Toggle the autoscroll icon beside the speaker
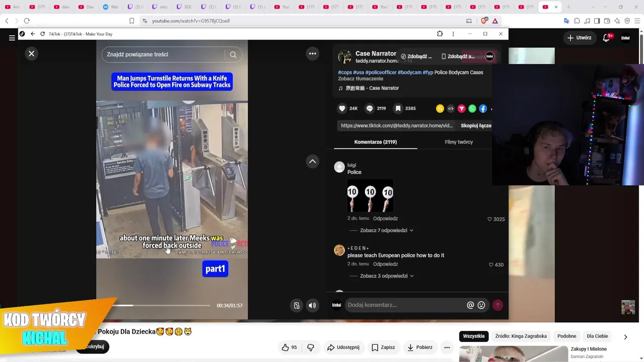Image resolution: width=644 pixels, height=362 pixels. tap(297, 305)
